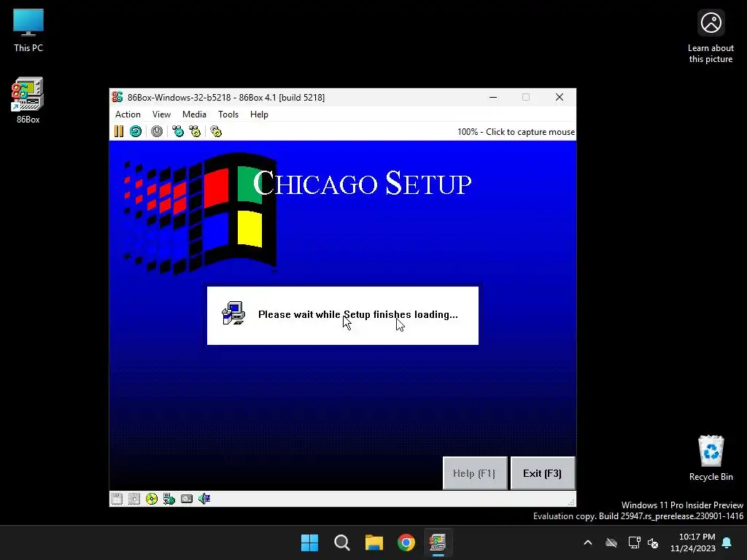
Task: Click the '100% - Click to capture mouse' status text
Action: [516, 132]
